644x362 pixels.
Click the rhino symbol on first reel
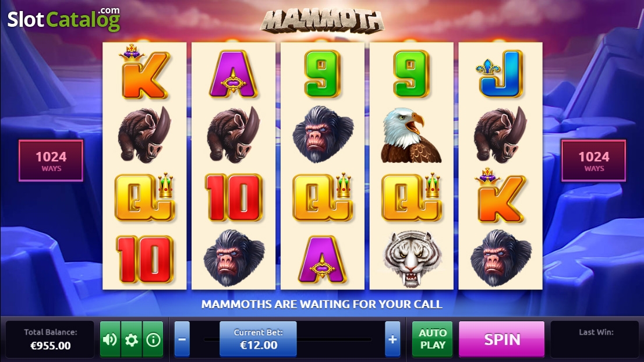[144, 134]
